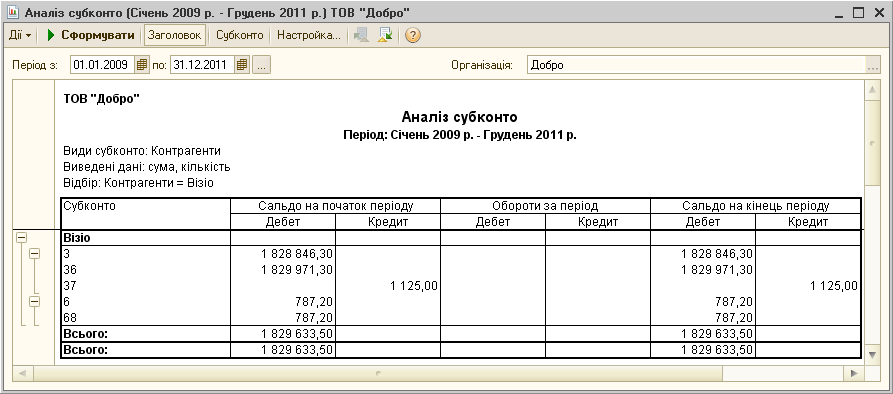
Task: Click the Організація field containing Добро
Action: tap(696, 65)
